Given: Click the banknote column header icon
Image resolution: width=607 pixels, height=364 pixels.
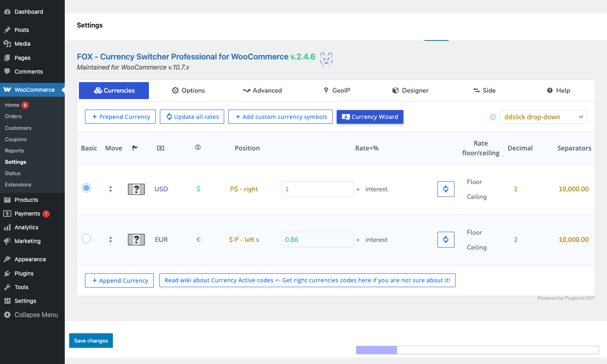Looking at the screenshot, I should click(161, 148).
